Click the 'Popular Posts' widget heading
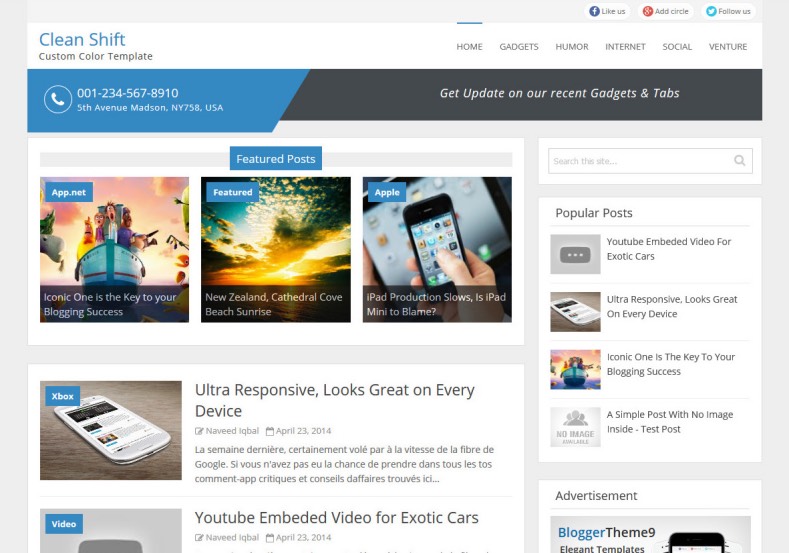Screen dimensions: 789x553 (x=594, y=213)
